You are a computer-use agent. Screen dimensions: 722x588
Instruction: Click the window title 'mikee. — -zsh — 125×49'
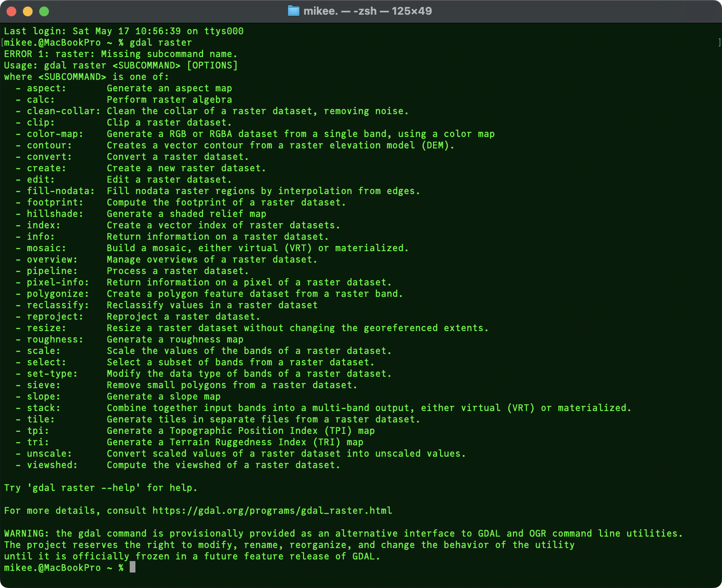[x=368, y=11]
